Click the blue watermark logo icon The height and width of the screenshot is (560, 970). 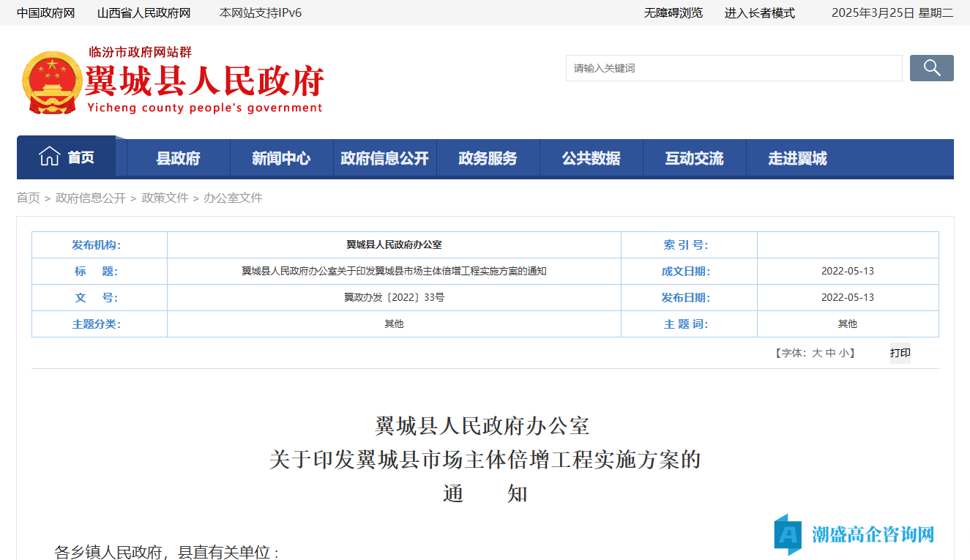pos(789,534)
